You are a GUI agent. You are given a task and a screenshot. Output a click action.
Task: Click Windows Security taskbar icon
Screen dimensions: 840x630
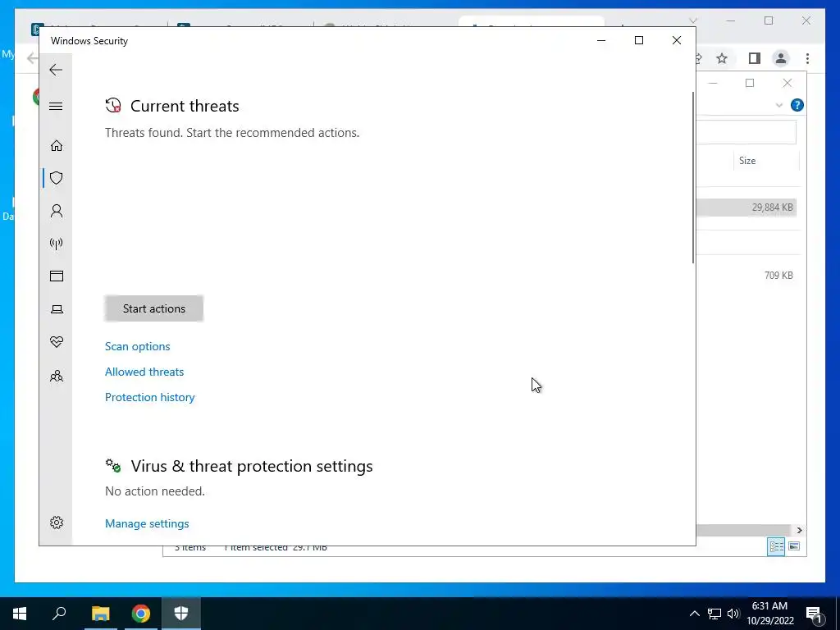181,614
